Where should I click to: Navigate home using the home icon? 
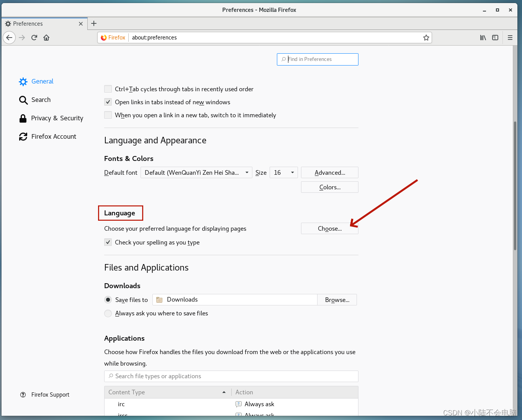[x=46, y=37]
